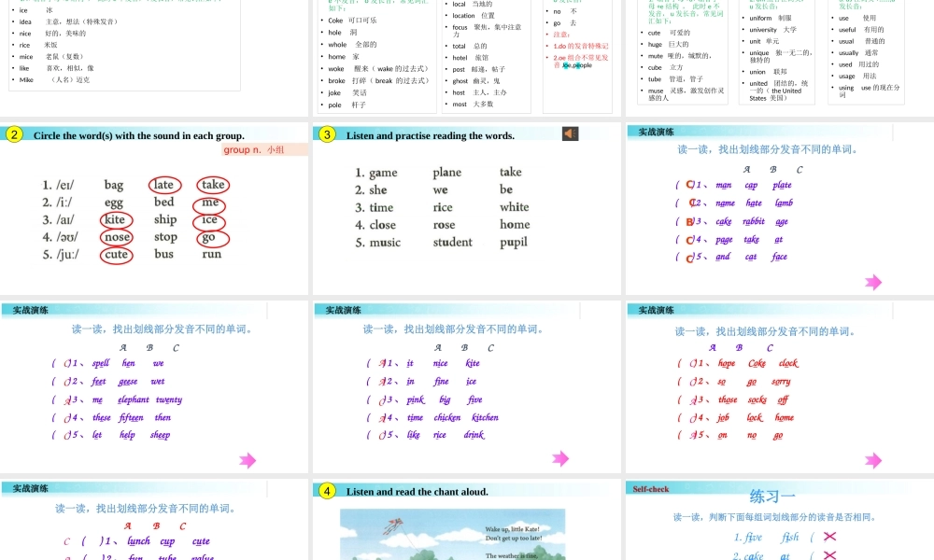934x560 pixels.
Task: Click the circled word 'late'
Action: coord(164,185)
